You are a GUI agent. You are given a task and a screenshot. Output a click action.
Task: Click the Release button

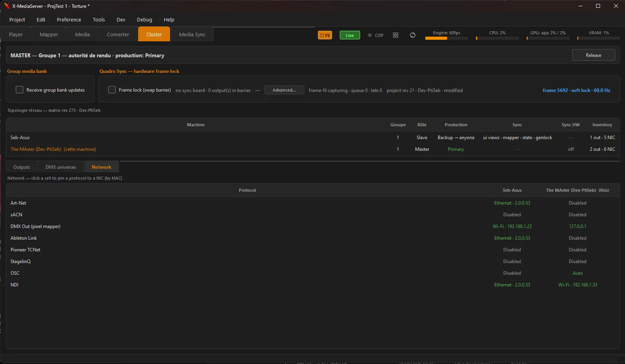tap(593, 55)
